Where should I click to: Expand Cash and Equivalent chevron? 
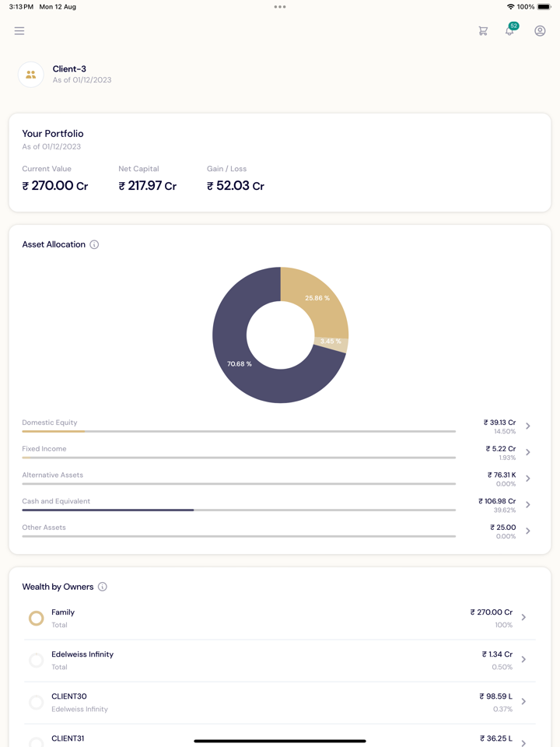pos(528,505)
